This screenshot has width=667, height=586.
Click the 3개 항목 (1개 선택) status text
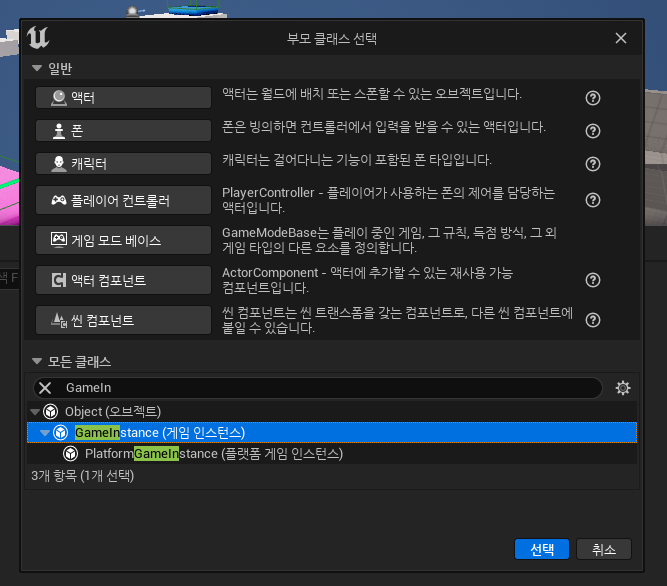(x=83, y=475)
